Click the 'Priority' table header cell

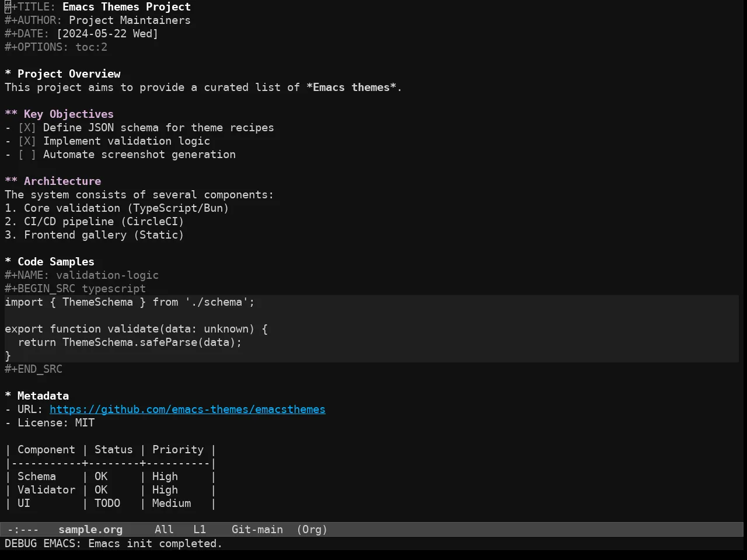coord(178,450)
